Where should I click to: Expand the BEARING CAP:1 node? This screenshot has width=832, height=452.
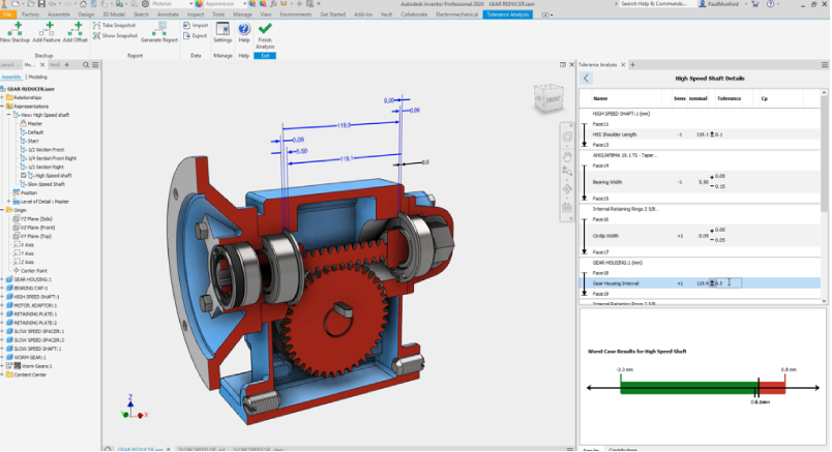2,288
